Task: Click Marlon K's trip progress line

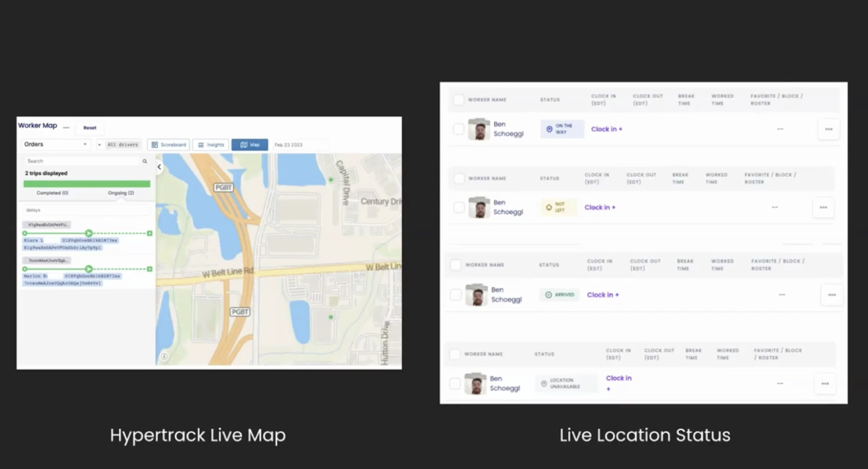Action: click(x=87, y=269)
